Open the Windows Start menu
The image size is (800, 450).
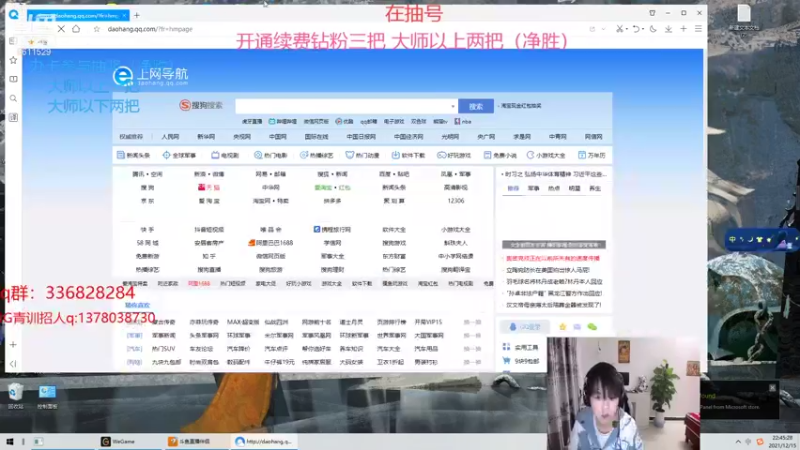(x=10, y=441)
